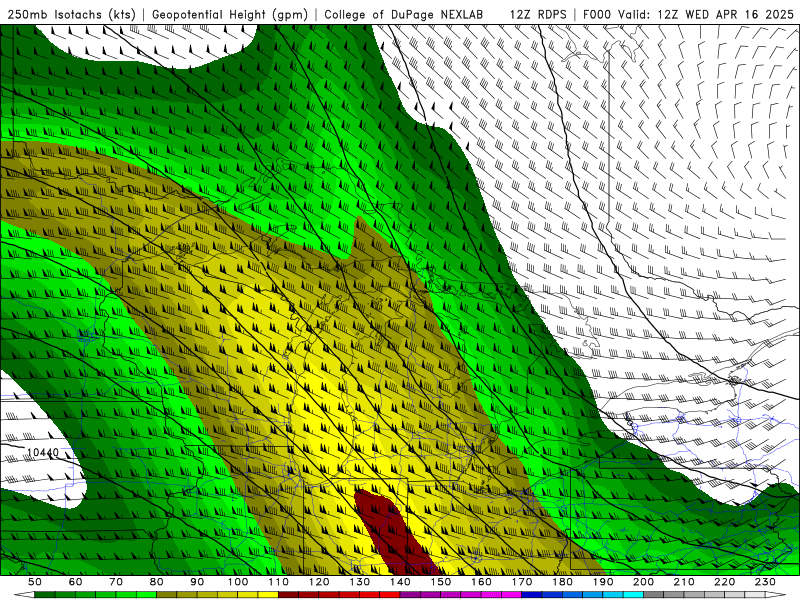The image size is (800, 600).
Task: Click the bright red swatch just before 140
Action: pyautogui.click(x=390, y=594)
